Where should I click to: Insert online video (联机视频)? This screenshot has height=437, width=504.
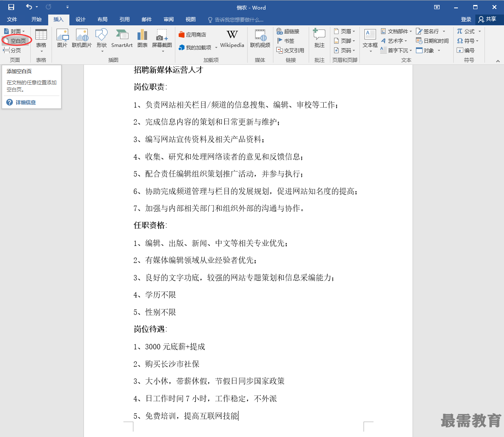pos(260,38)
